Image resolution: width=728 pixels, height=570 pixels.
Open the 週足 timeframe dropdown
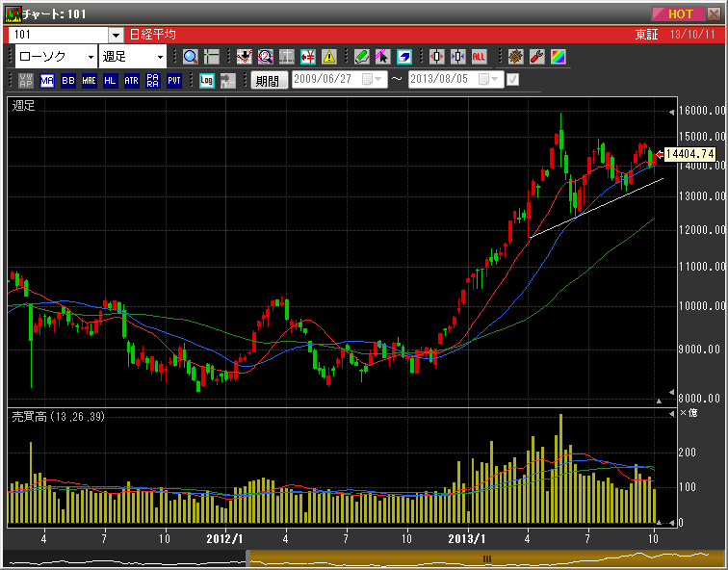pos(160,57)
